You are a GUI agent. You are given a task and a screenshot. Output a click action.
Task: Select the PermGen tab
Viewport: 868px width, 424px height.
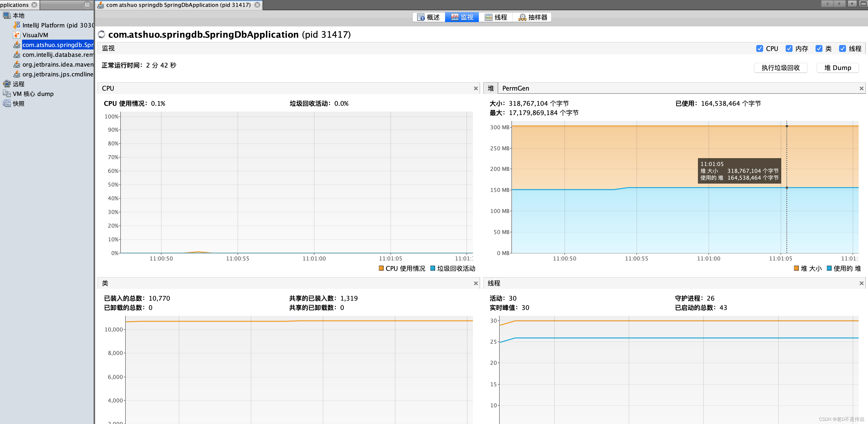[516, 88]
